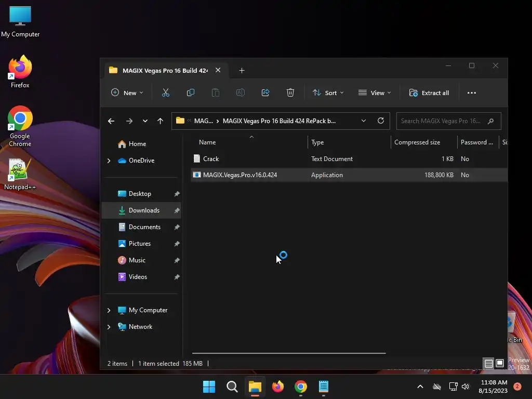
Task: Open the View options dropdown
Action: 375,92
